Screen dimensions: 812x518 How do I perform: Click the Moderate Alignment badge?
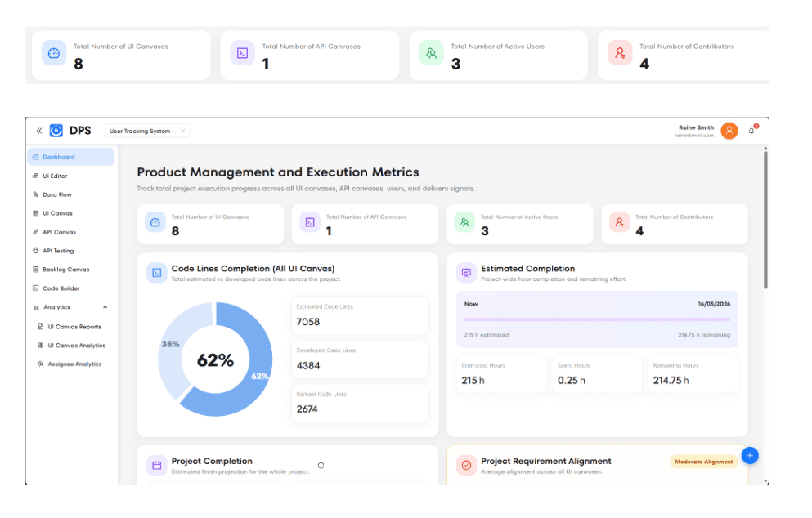tap(703, 461)
